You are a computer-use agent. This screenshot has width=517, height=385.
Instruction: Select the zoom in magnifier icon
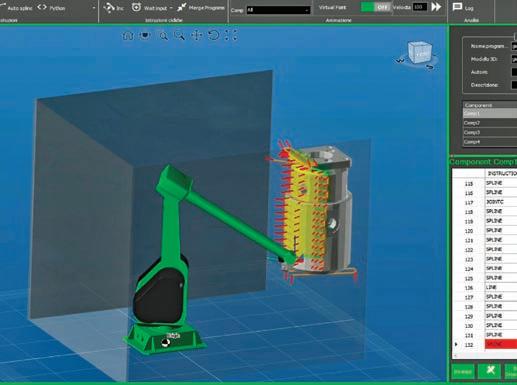163,35
